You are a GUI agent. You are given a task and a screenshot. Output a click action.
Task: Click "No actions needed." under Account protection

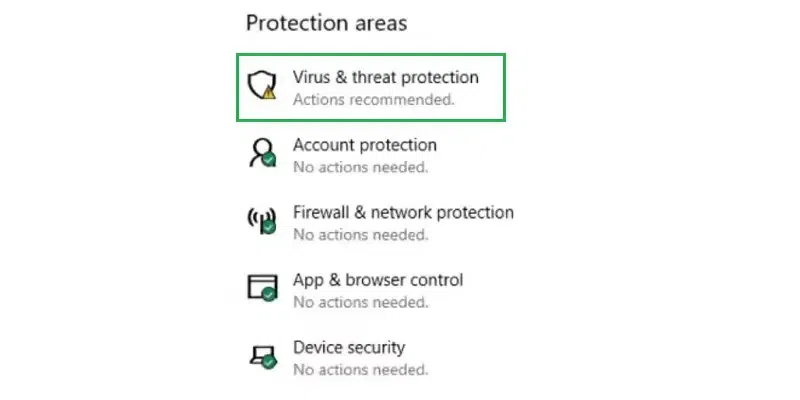pyautogui.click(x=360, y=167)
